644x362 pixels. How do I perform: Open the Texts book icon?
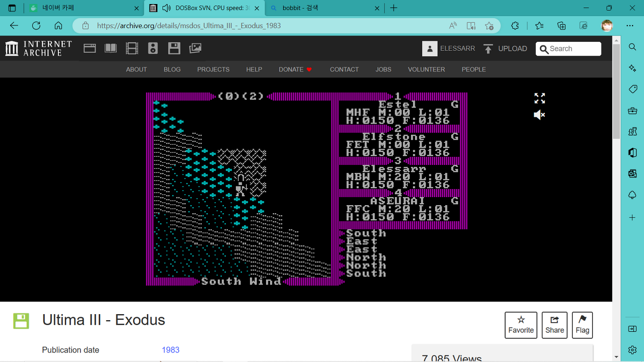[111, 48]
